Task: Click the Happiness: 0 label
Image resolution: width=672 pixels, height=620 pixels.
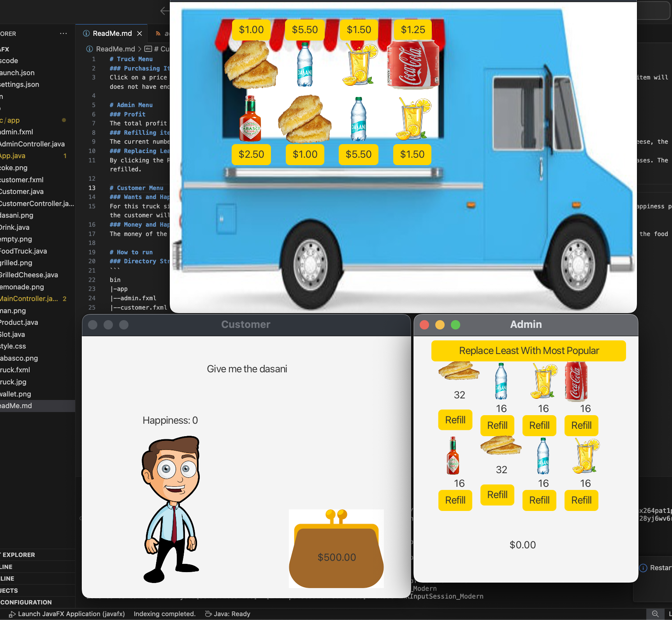Action: coord(170,421)
